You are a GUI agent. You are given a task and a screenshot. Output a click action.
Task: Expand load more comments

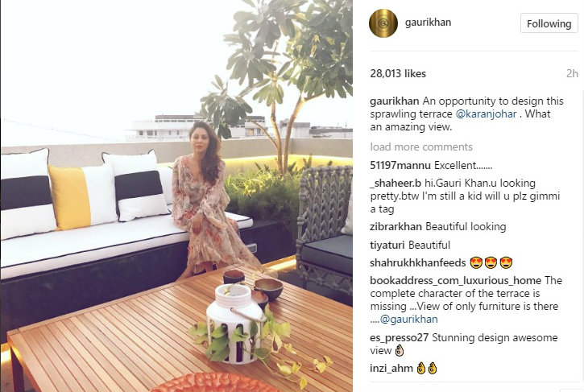pos(421,146)
